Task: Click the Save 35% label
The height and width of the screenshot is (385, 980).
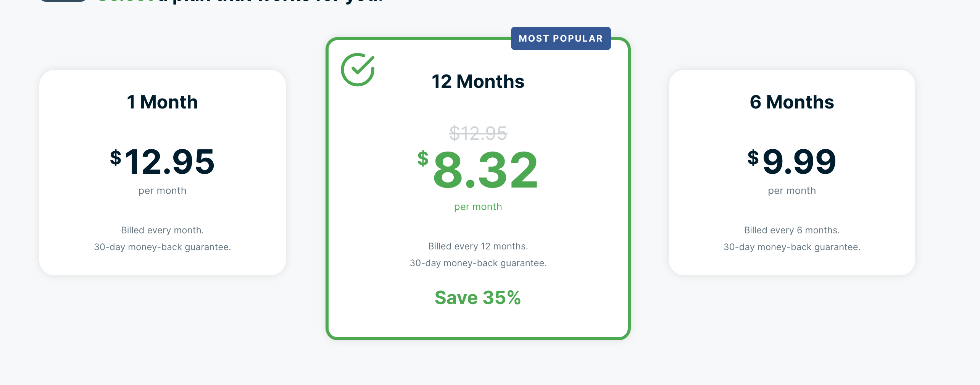Action: [478, 298]
